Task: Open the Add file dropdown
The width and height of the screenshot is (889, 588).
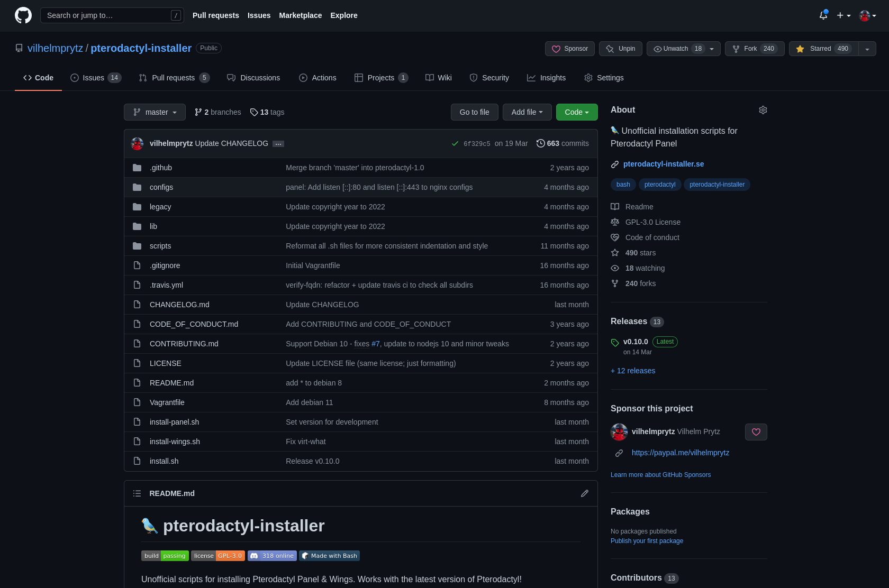Action: pyautogui.click(x=527, y=112)
